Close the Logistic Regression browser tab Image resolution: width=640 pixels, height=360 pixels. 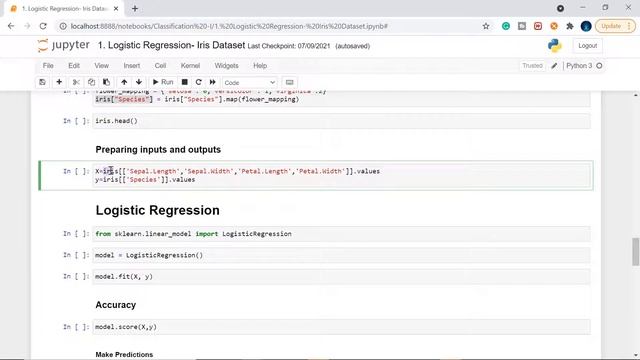coord(116,9)
